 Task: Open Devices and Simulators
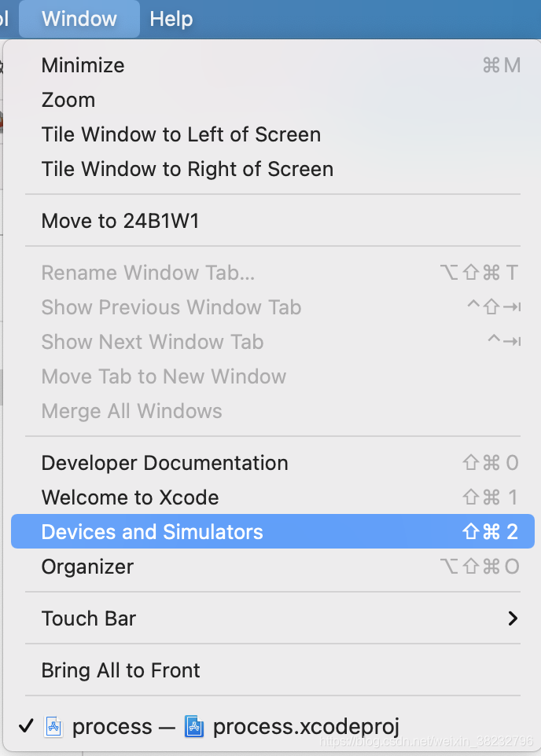coord(273,531)
